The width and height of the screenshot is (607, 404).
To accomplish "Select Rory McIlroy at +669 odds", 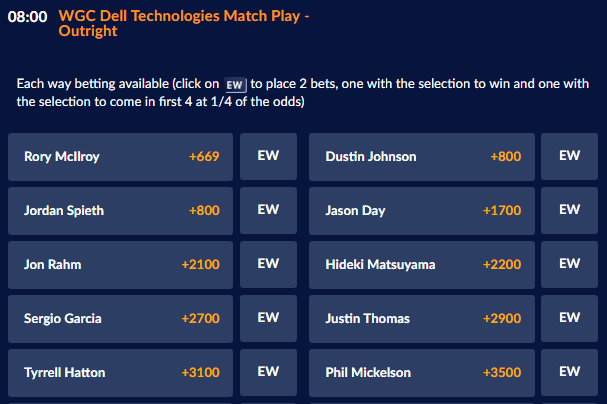I will coord(121,156).
